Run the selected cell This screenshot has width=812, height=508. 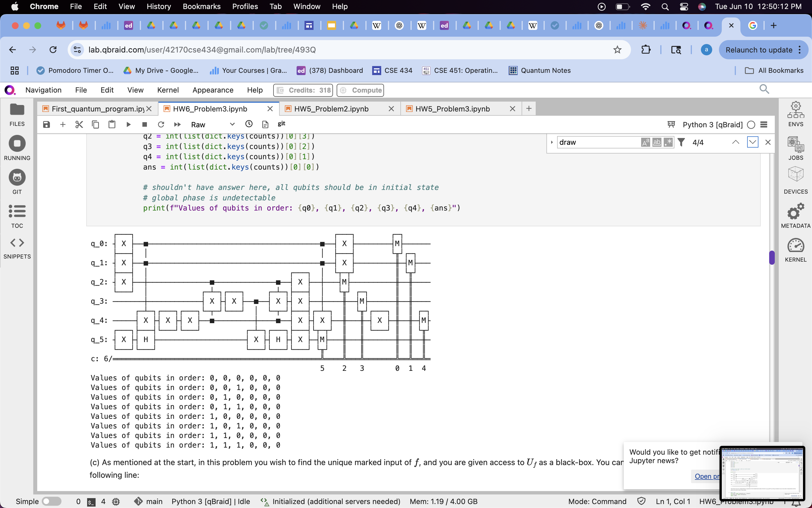tap(128, 124)
